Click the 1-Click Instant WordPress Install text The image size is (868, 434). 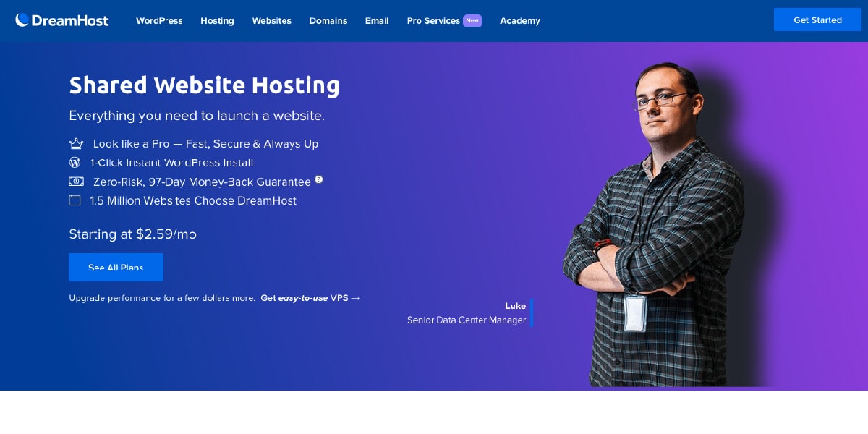[x=171, y=163]
